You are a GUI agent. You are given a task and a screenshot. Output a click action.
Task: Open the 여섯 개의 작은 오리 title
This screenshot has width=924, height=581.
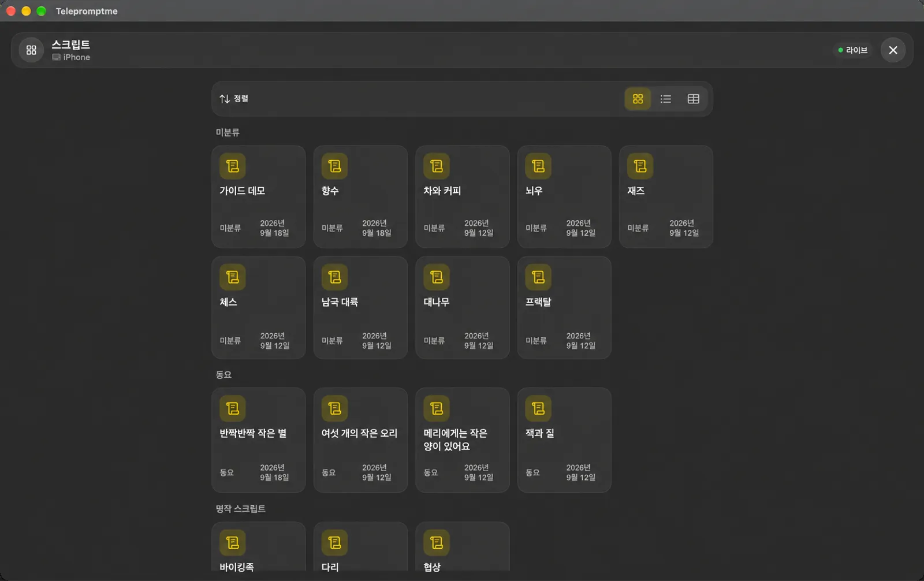point(359,433)
